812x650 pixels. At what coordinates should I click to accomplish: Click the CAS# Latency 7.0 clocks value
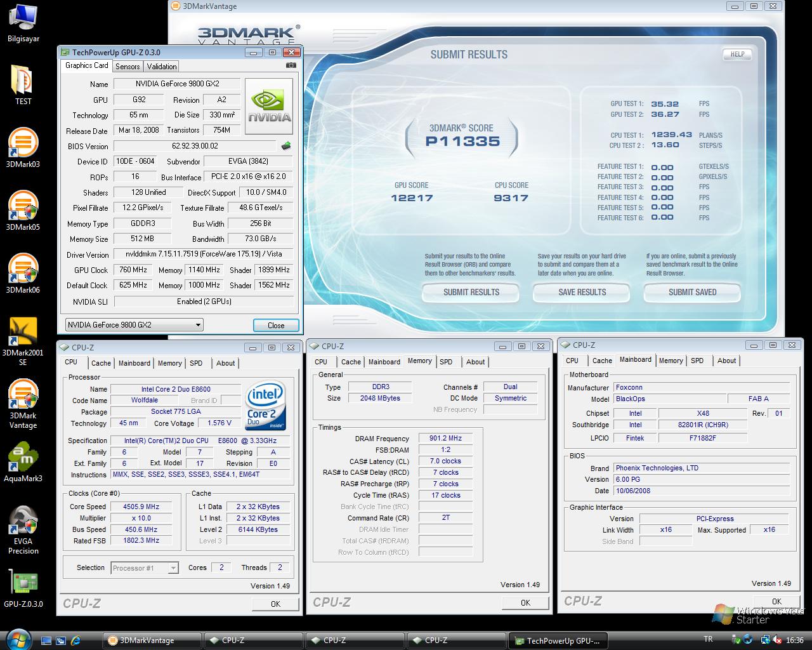point(445,461)
